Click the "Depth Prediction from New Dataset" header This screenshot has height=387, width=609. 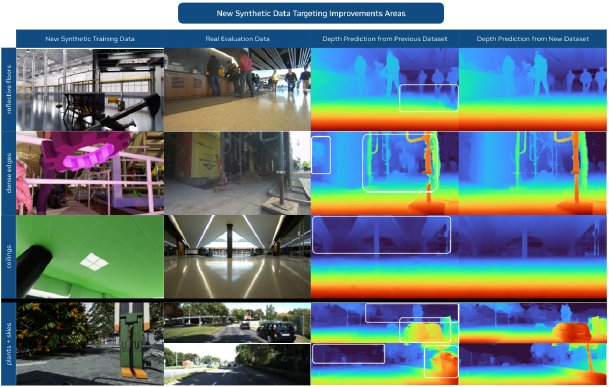click(532, 39)
